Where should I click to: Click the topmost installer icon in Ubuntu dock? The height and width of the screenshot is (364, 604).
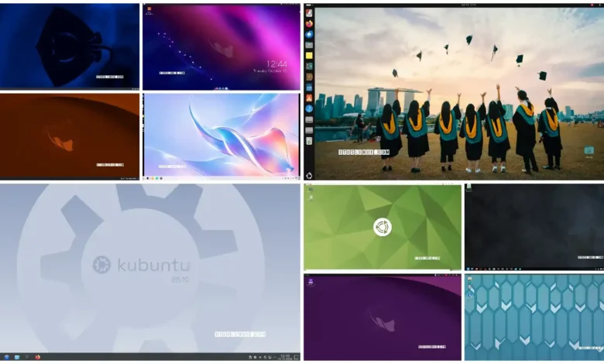tap(309, 13)
